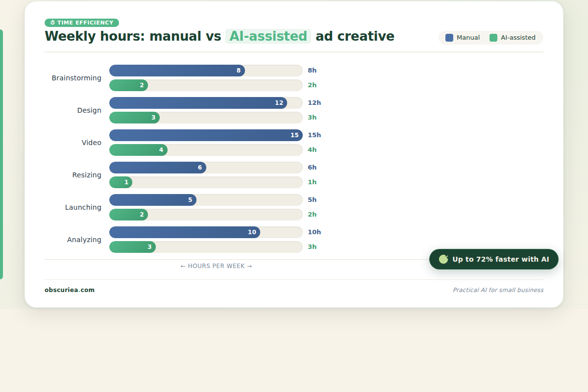Click the Video AI-assisted bar showing 4

point(138,150)
